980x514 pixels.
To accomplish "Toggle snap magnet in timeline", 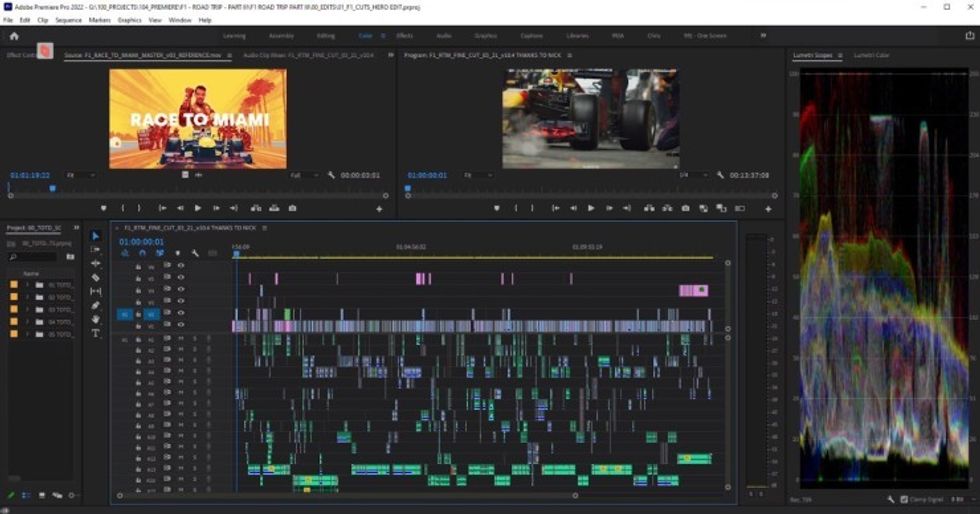I will [x=142, y=253].
